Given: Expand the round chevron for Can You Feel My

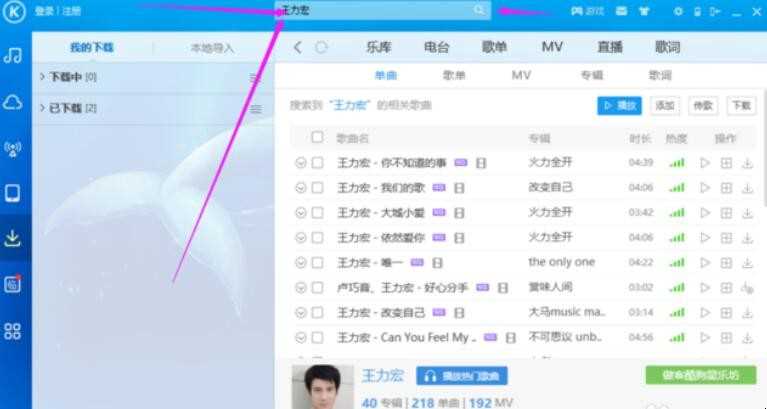Looking at the screenshot, I should pyautogui.click(x=300, y=338).
